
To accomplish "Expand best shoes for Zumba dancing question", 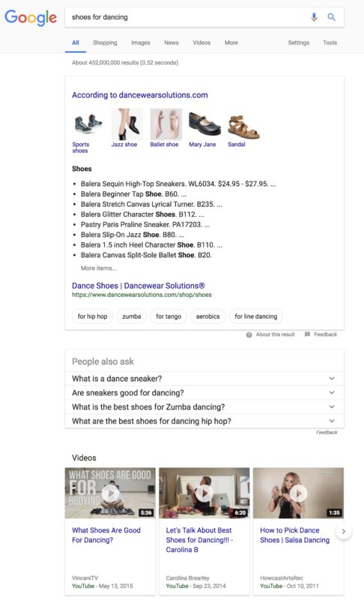I will pos(204,406).
